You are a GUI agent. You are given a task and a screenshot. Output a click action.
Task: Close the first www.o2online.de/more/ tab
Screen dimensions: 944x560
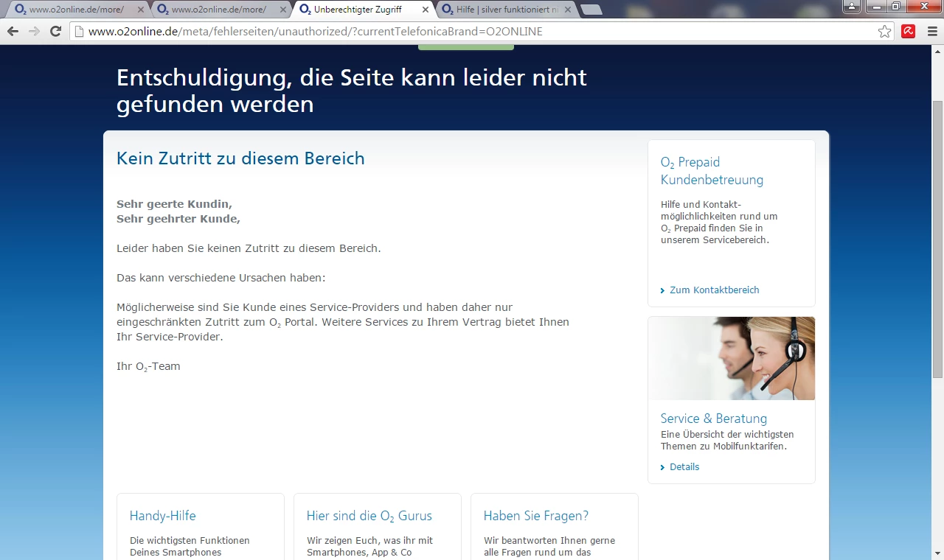tap(141, 10)
